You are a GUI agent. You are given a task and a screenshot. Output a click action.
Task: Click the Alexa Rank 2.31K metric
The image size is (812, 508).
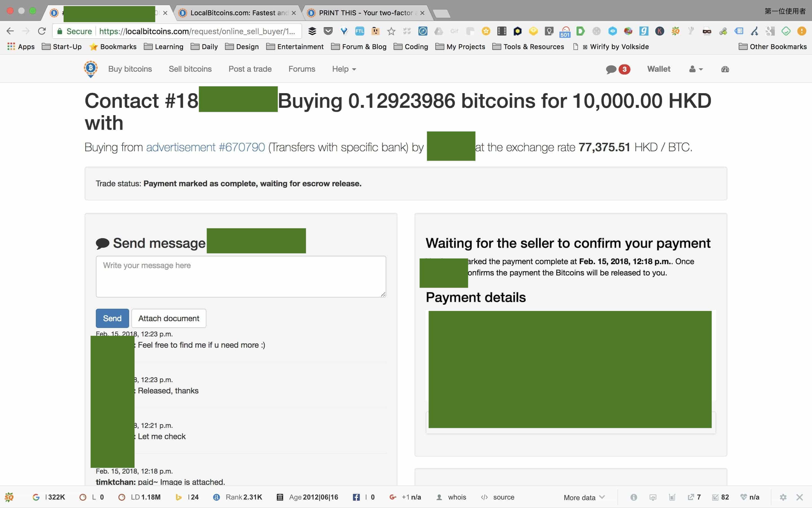click(238, 497)
